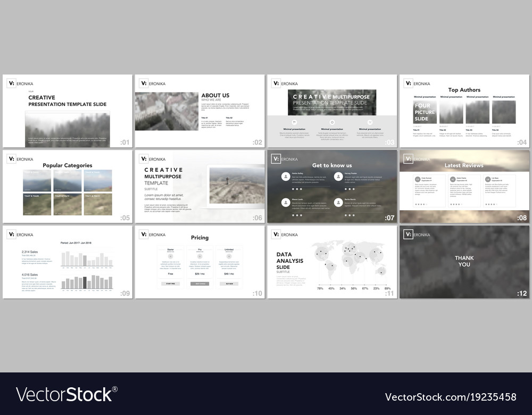Click Harvey Fowler's avatar icon
The image size is (532, 415).
point(338,177)
